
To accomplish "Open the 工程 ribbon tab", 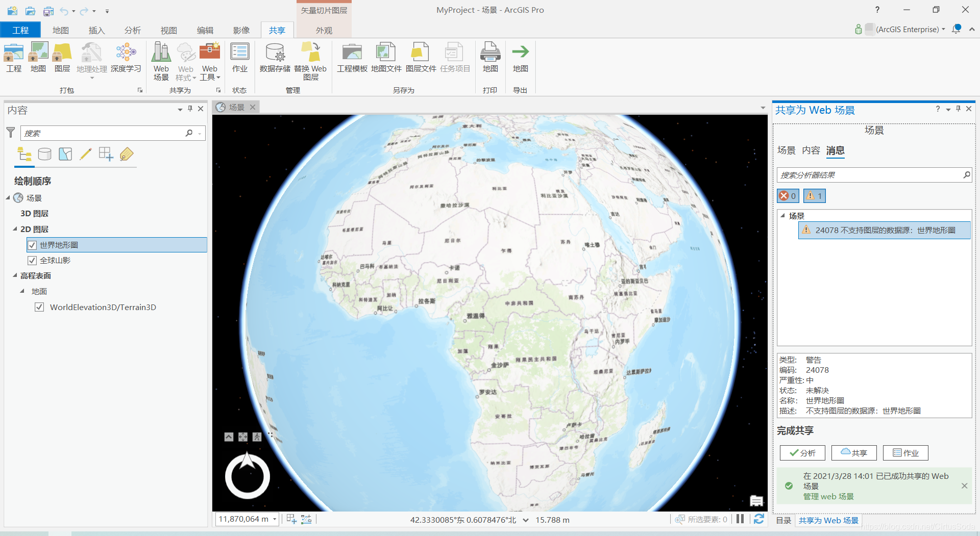I will coord(20,30).
